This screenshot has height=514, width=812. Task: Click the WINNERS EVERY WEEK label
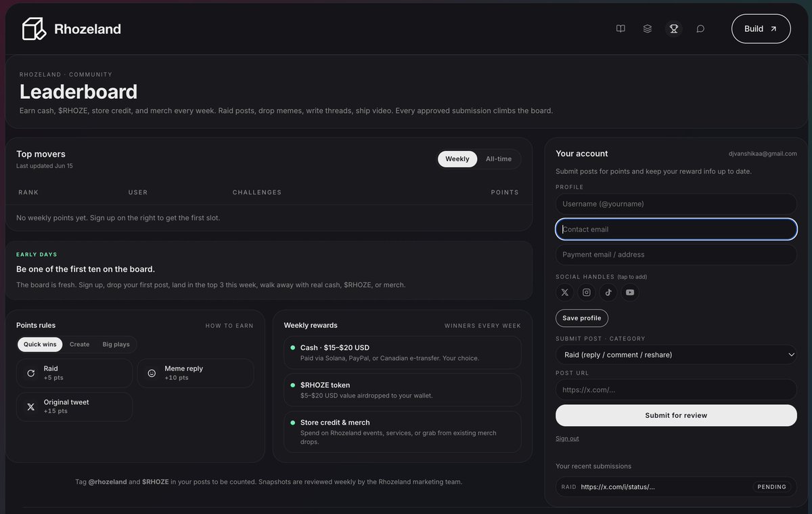point(482,326)
